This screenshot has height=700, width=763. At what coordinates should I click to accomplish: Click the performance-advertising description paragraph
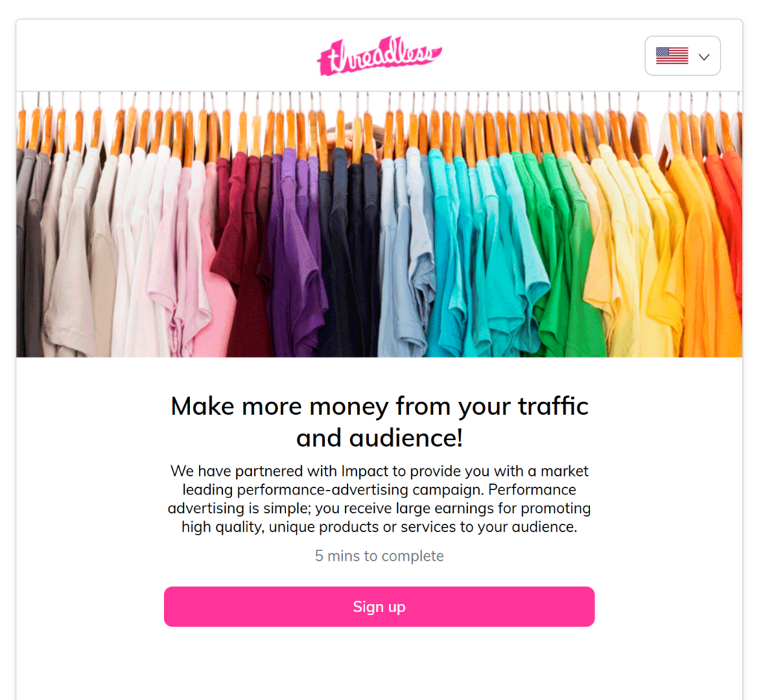tap(379, 499)
